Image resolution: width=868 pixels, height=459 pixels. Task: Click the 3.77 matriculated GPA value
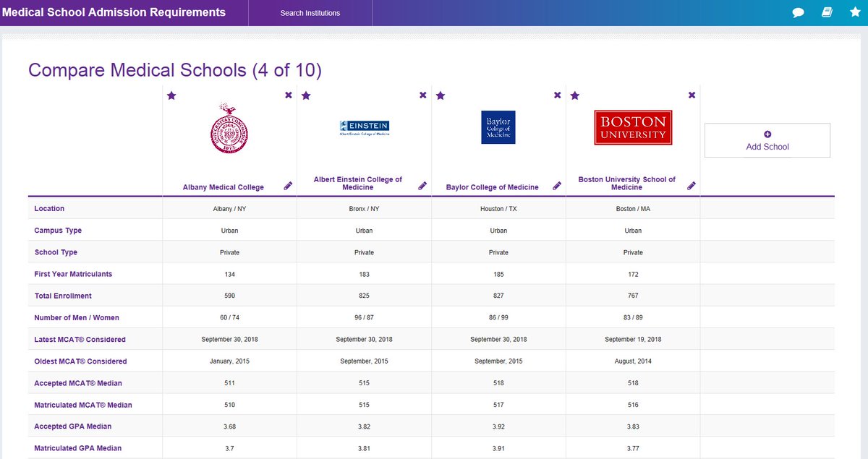[633, 448]
